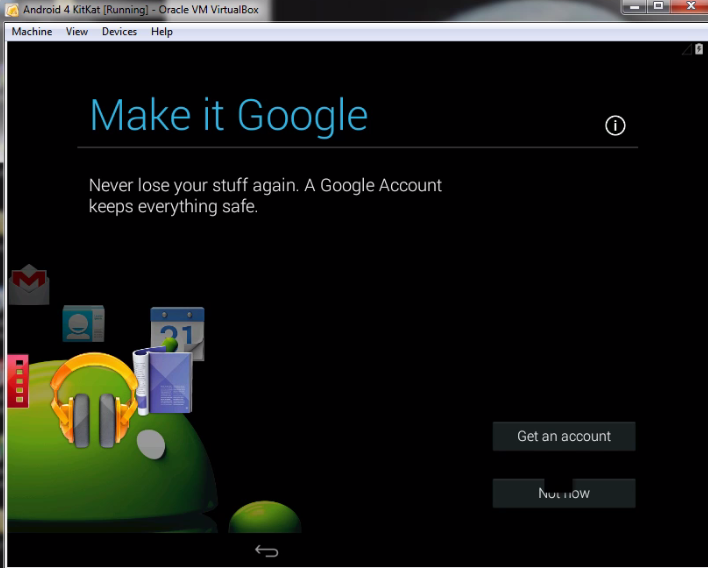
Task: Open the Machine menu
Action: [32, 32]
